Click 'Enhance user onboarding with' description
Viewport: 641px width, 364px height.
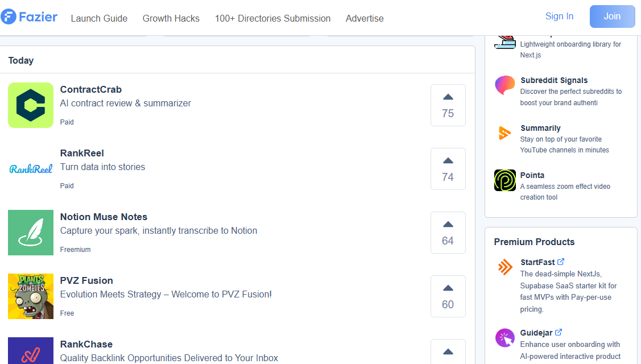coord(570,350)
